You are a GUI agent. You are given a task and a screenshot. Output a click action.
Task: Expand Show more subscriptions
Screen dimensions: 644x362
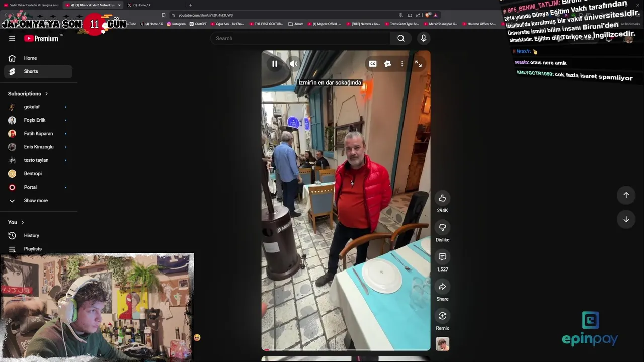tap(38, 201)
